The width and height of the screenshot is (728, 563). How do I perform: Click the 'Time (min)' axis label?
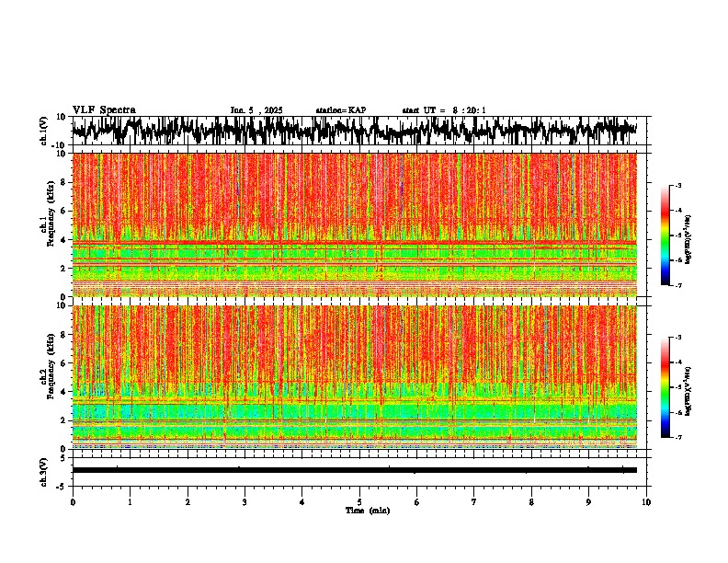[368, 511]
